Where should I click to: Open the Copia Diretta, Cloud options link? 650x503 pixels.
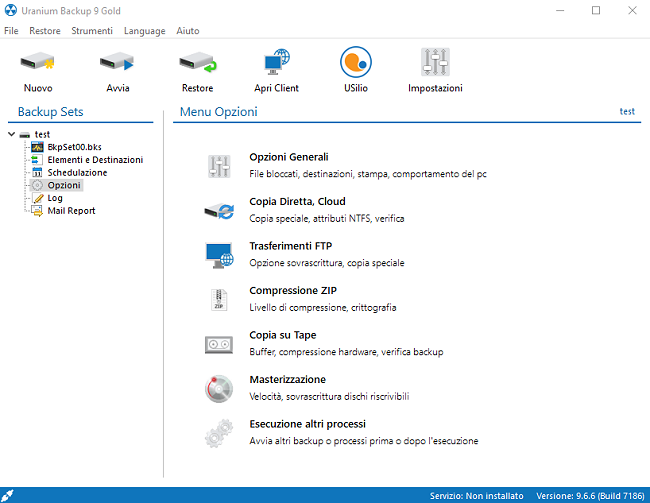point(297,201)
